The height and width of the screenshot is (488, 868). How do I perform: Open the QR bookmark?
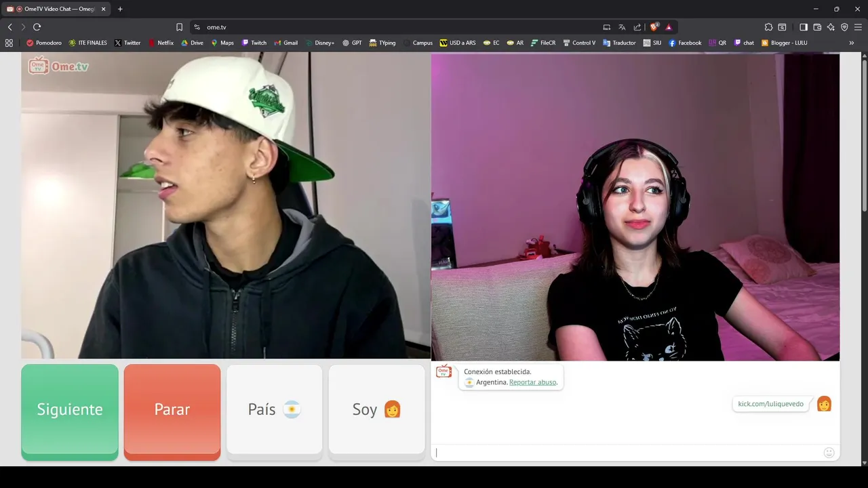(x=717, y=43)
